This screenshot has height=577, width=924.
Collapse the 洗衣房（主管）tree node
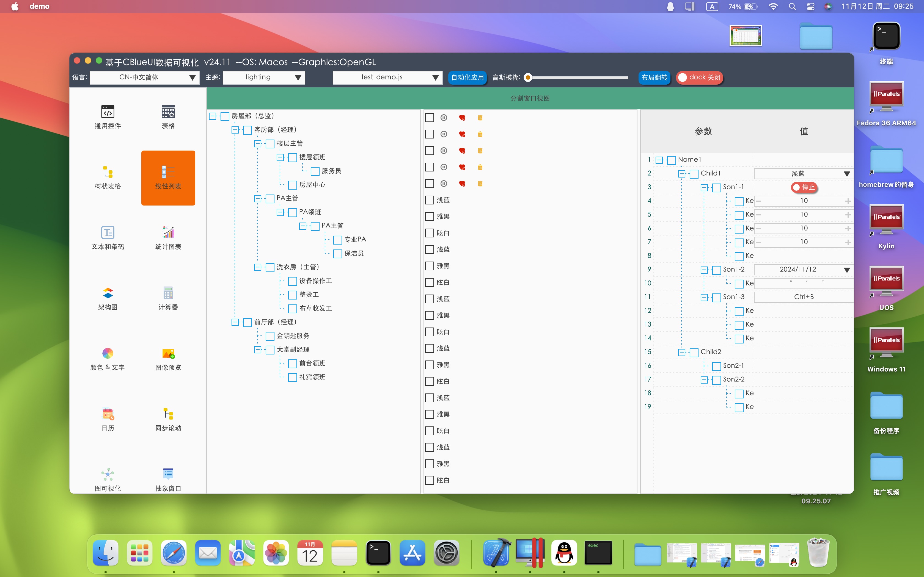coord(258,267)
